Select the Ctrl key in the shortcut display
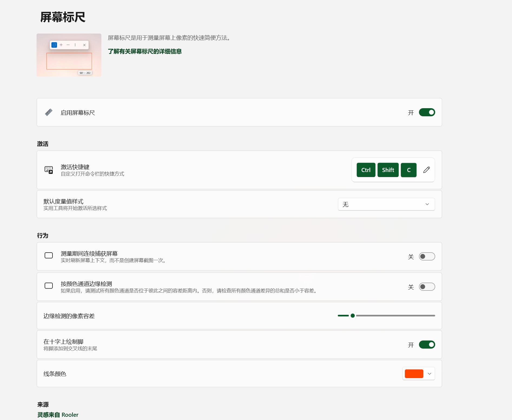This screenshot has width=512, height=420. point(366,170)
